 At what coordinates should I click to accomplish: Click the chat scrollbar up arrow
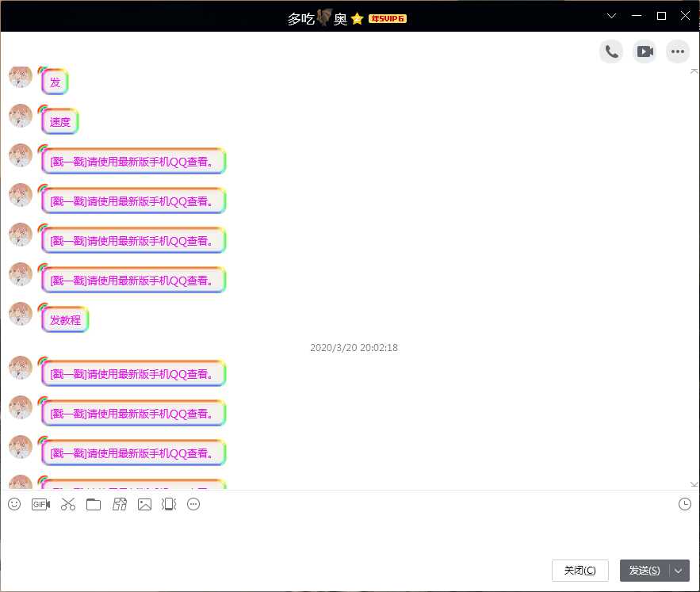point(694,71)
